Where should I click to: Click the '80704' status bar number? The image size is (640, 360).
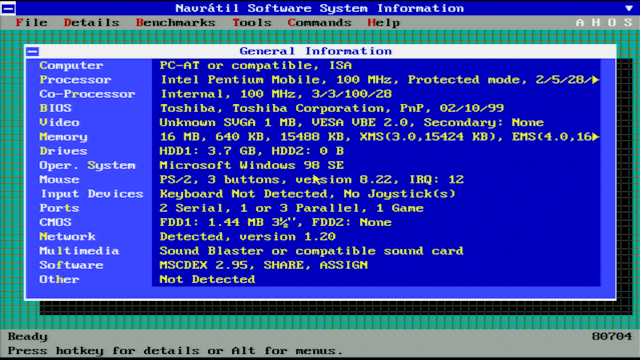(x=612, y=337)
